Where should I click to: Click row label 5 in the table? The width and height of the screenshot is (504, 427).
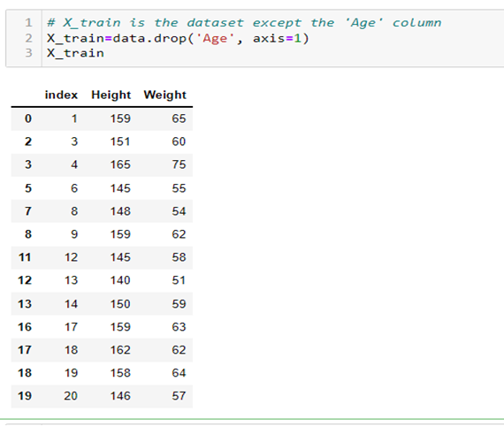[28, 188]
